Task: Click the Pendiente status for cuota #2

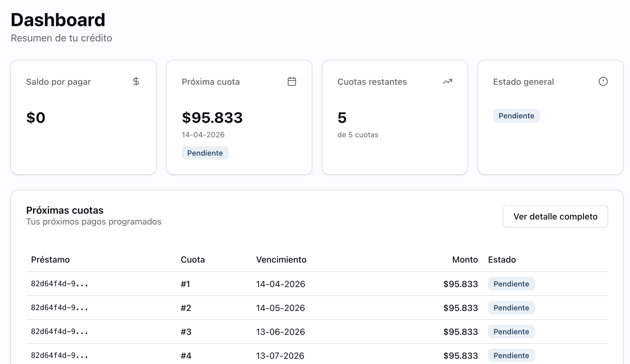Action: click(x=511, y=308)
